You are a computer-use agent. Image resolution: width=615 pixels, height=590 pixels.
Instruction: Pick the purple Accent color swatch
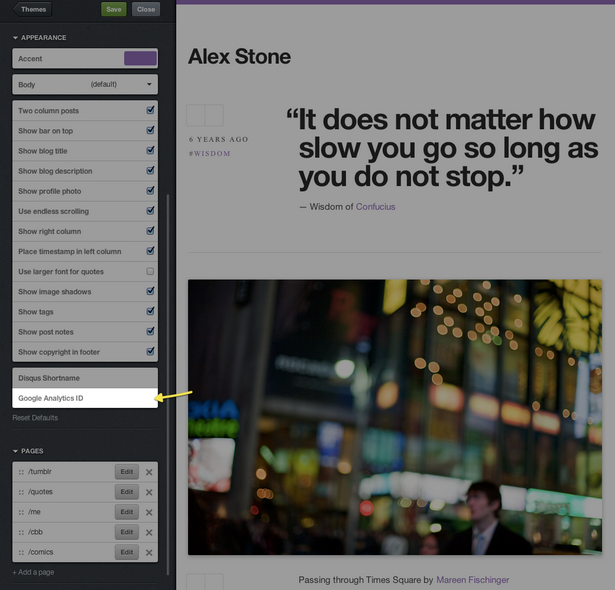[x=140, y=59]
